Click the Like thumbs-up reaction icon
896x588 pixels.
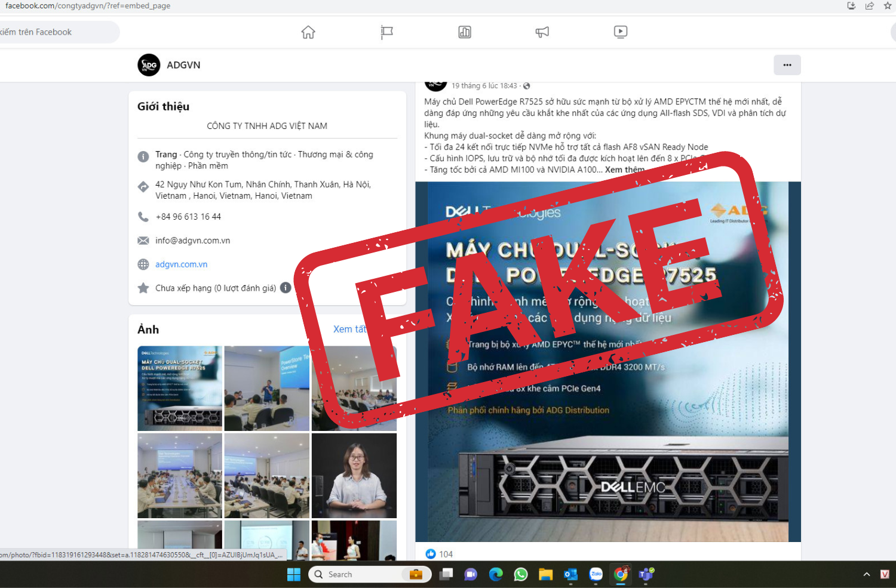[x=431, y=554]
